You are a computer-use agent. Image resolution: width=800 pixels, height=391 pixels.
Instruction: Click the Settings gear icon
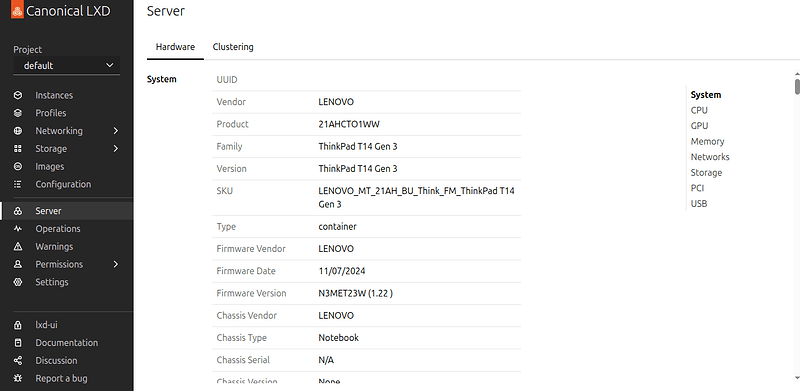pyautogui.click(x=18, y=282)
